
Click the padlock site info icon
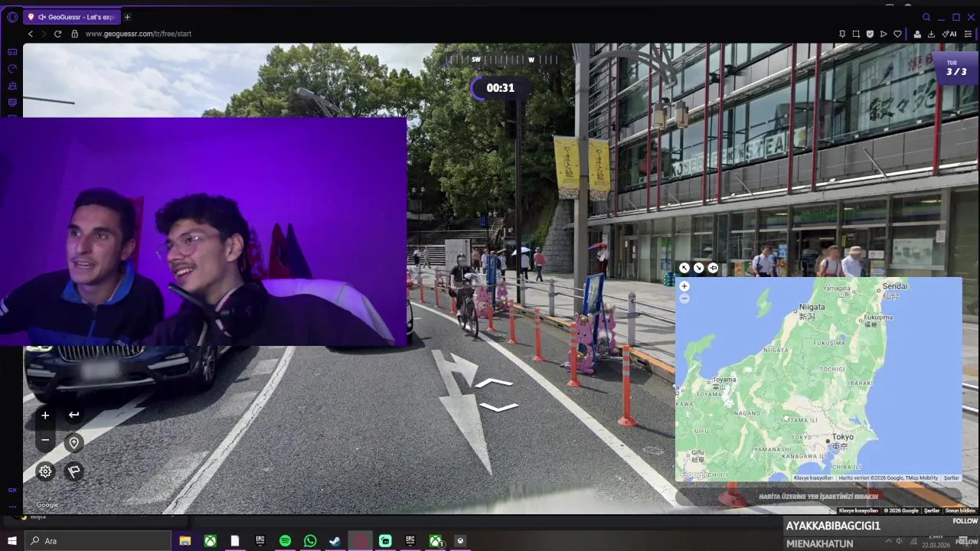74,34
